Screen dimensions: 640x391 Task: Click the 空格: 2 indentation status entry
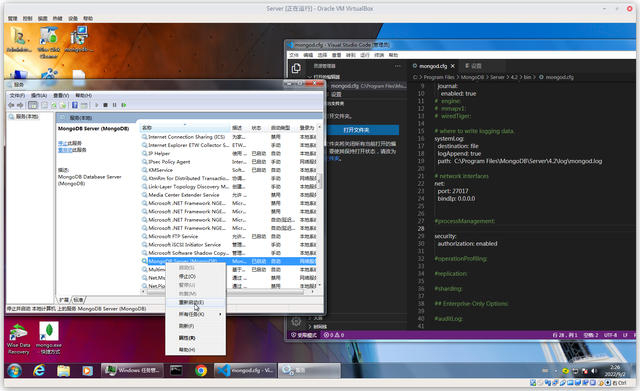pos(590,335)
